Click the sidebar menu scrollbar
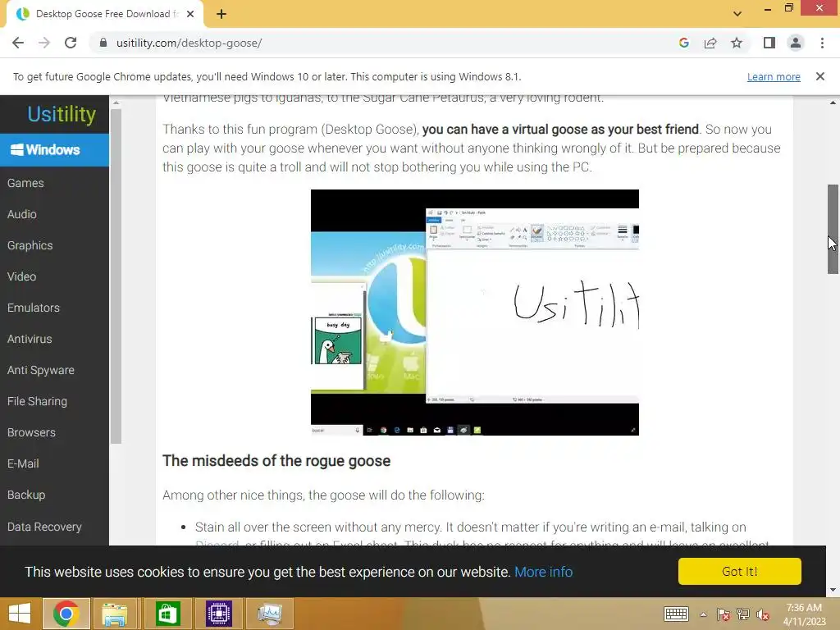The width and height of the screenshot is (840, 630). (x=116, y=276)
